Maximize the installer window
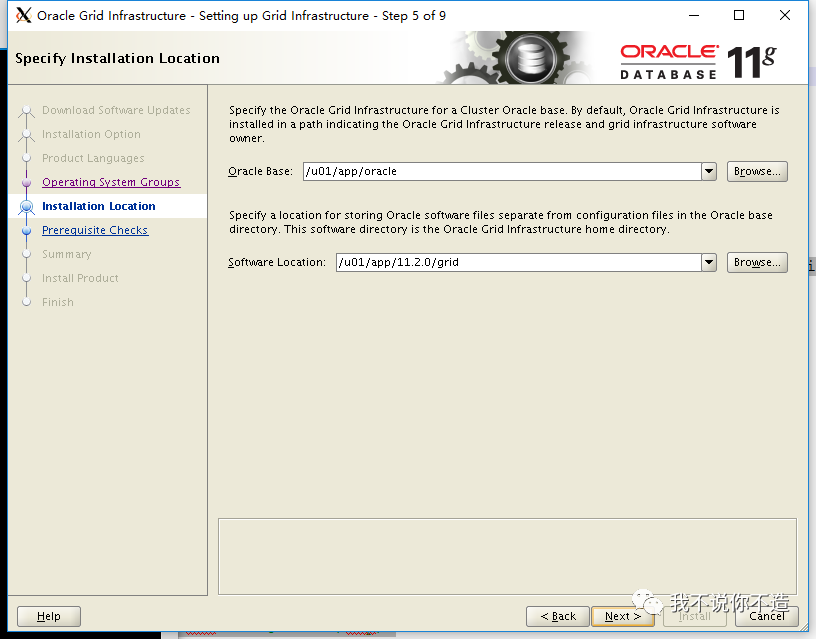 point(739,16)
